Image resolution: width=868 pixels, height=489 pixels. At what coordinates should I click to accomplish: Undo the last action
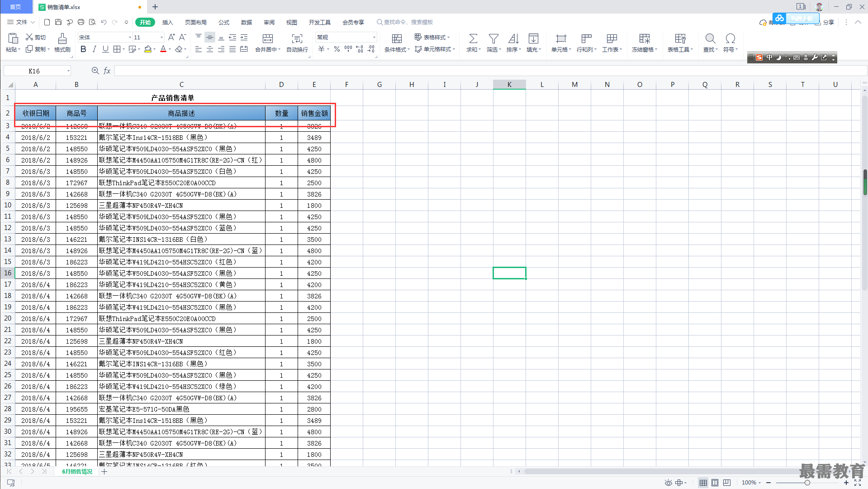104,22
